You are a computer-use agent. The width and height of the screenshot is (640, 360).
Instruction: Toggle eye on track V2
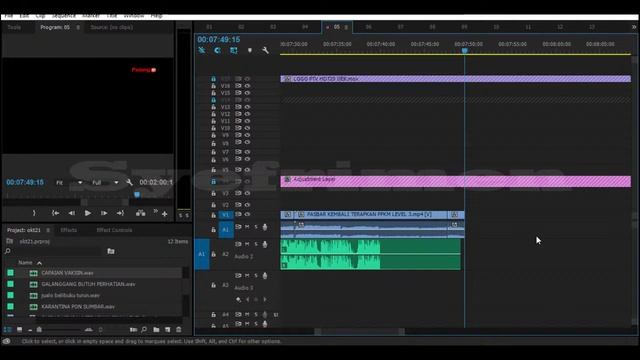coord(247,205)
